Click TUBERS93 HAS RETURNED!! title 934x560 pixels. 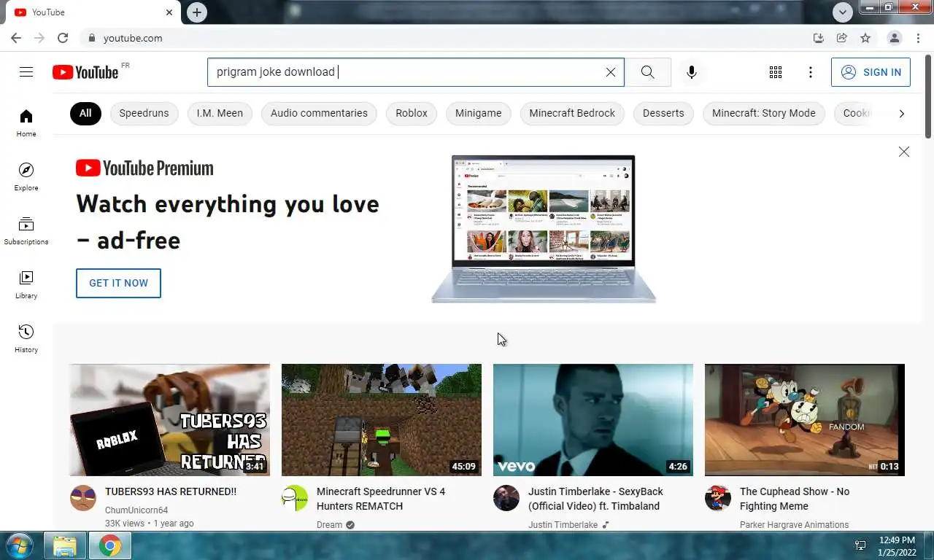tap(171, 491)
